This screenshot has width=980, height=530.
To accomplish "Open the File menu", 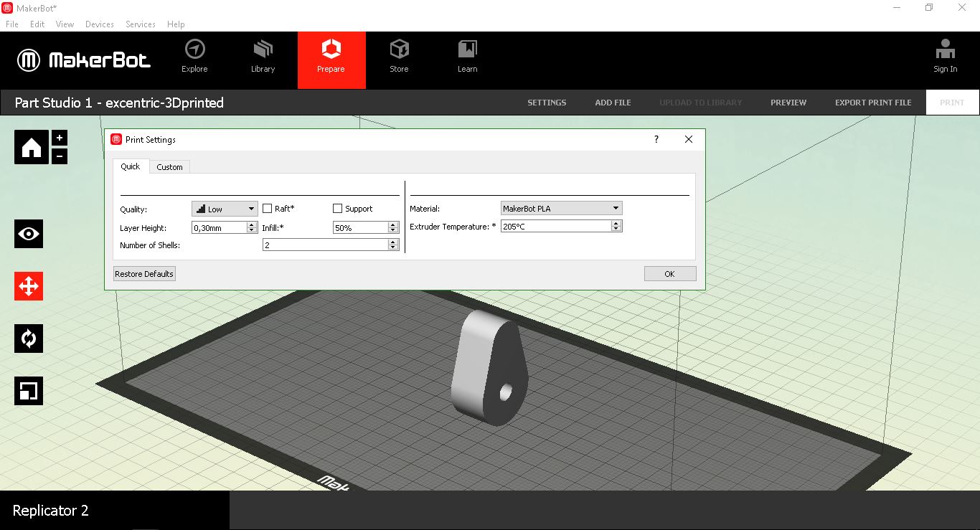I will pyautogui.click(x=12, y=24).
